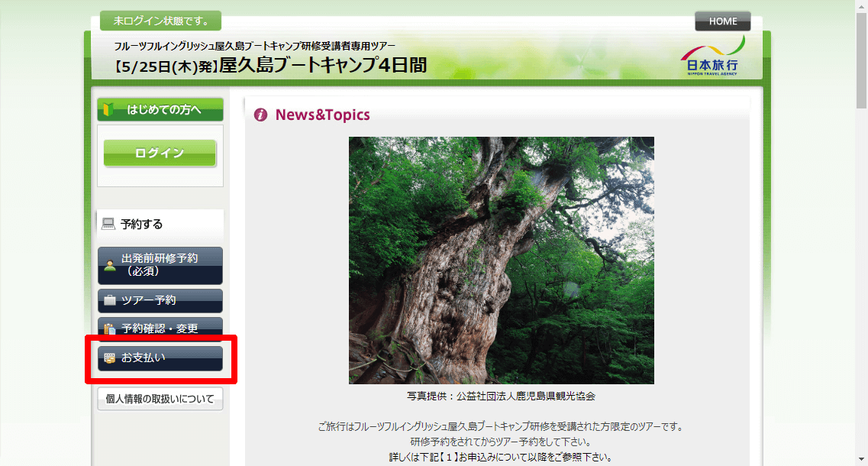Click the laptop icon next to 予約する
868x466 pixels.
(x=108, y=224)
